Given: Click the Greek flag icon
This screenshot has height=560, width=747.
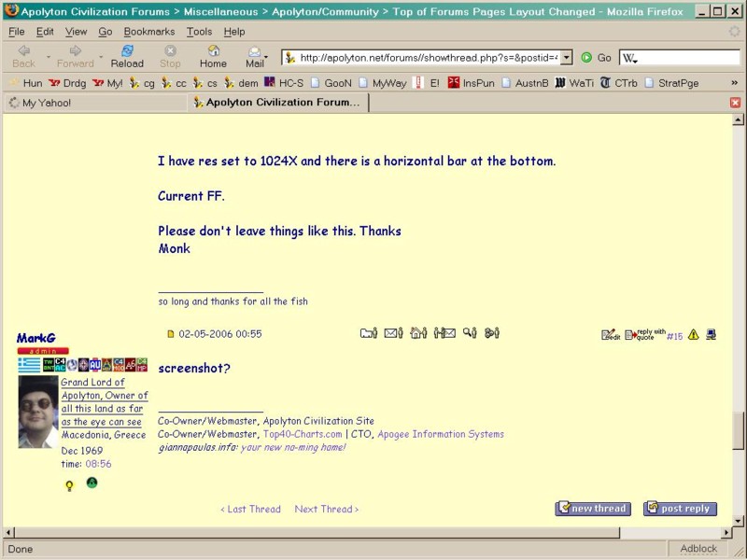Looking at the screenshot, I should pos(29,365).
